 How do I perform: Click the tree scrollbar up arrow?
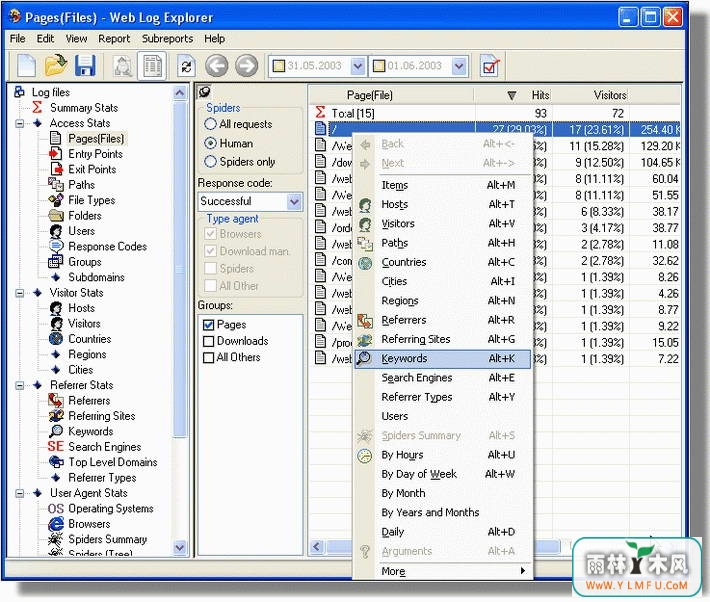[x=180, y=93]
